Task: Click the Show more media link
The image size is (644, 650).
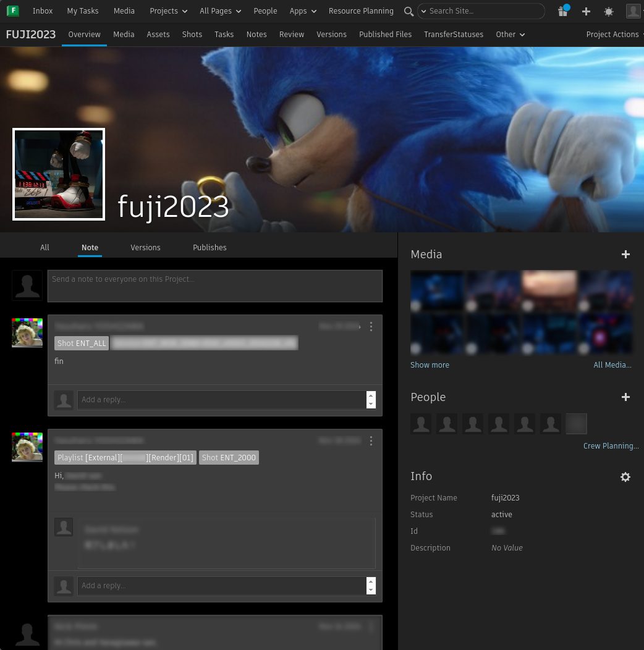Action: (x=430, y=365)
